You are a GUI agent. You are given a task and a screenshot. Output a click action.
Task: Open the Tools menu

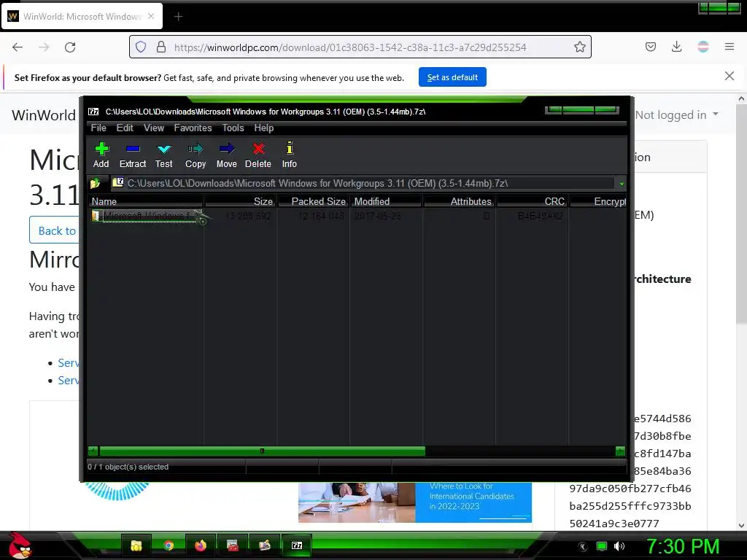pos(233,128)
